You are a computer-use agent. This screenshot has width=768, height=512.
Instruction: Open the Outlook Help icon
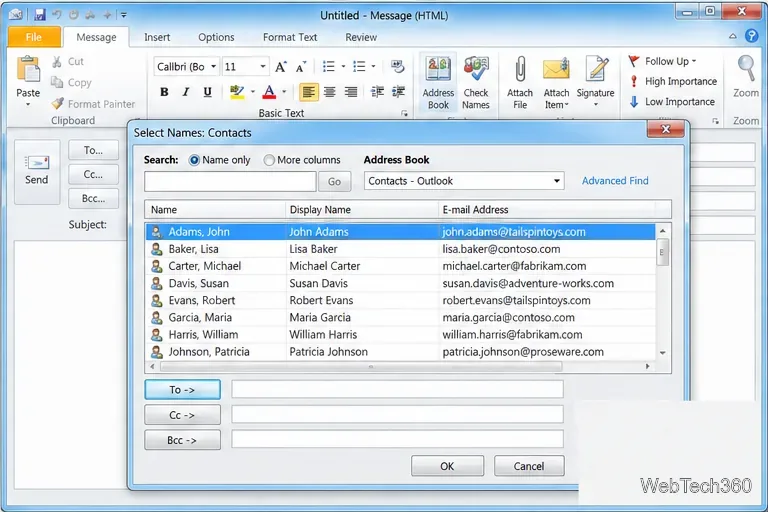pyautogui.click(x=751, y=36)
